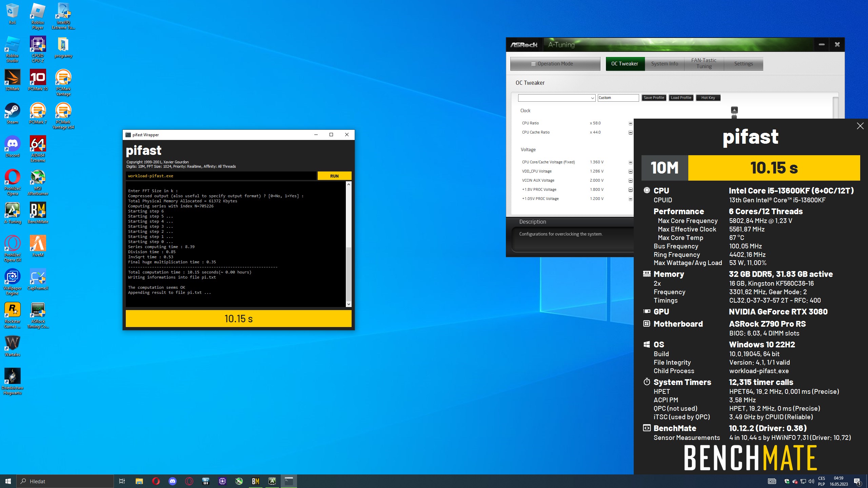Decrease the CPU Ratio value

[x=630, y=123]
